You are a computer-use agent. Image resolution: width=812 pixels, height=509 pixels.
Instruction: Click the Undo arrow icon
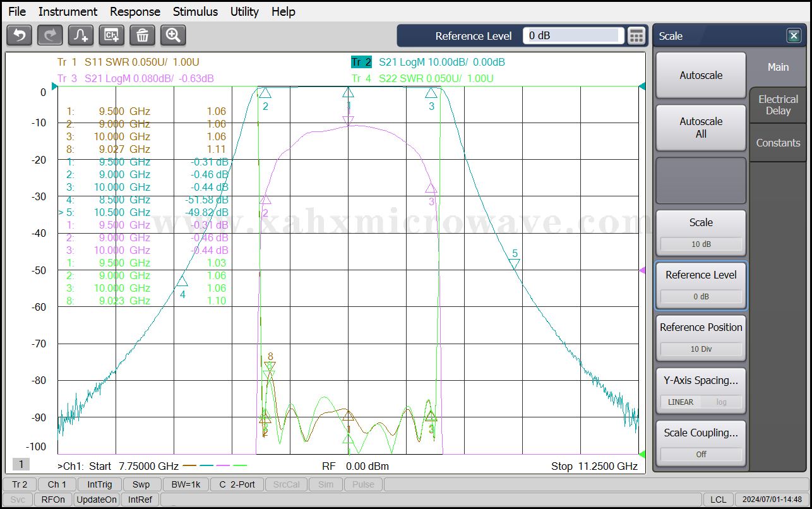(19, 35)
